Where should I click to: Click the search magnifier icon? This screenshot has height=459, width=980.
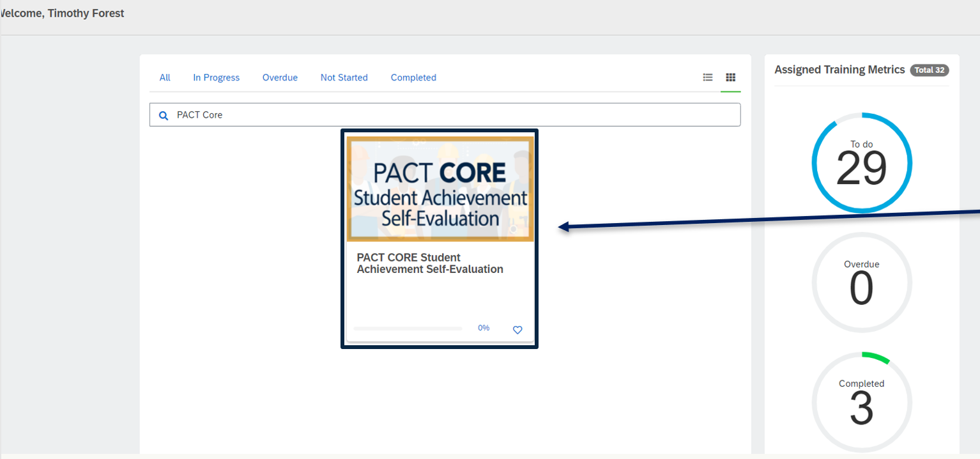pos(164,115)
